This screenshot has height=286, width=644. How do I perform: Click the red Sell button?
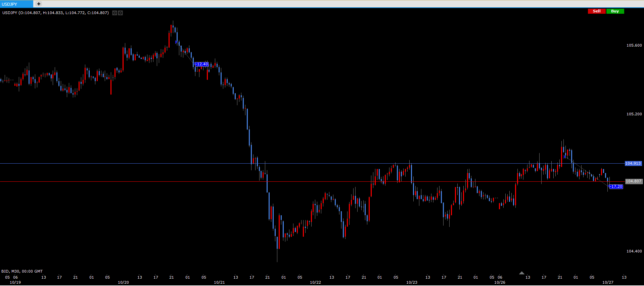(596, 11)
